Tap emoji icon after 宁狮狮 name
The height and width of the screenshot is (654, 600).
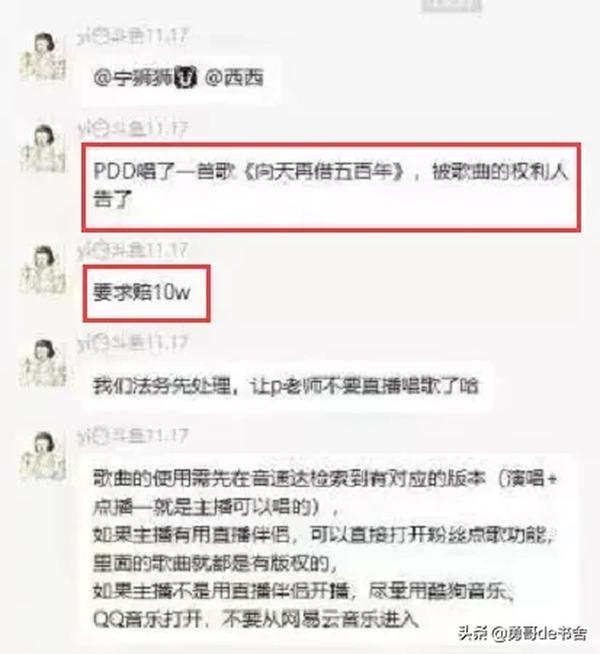(x=186, y=78)
